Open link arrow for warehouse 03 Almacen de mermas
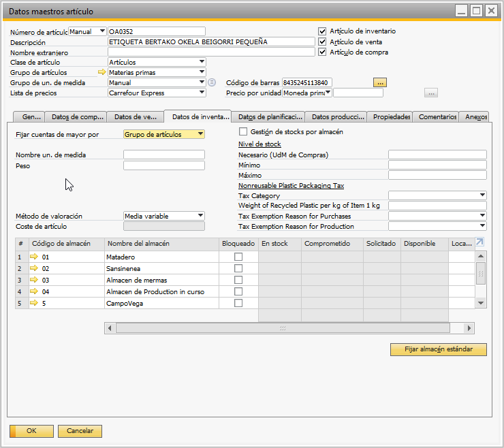Screen dimensions: 504x448 [x=34, y=280]
